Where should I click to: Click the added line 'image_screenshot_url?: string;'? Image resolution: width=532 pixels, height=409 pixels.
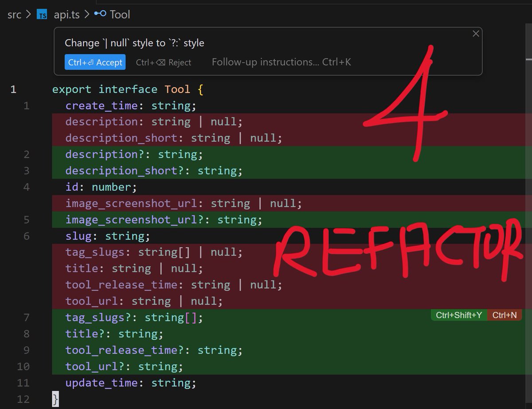164,220
